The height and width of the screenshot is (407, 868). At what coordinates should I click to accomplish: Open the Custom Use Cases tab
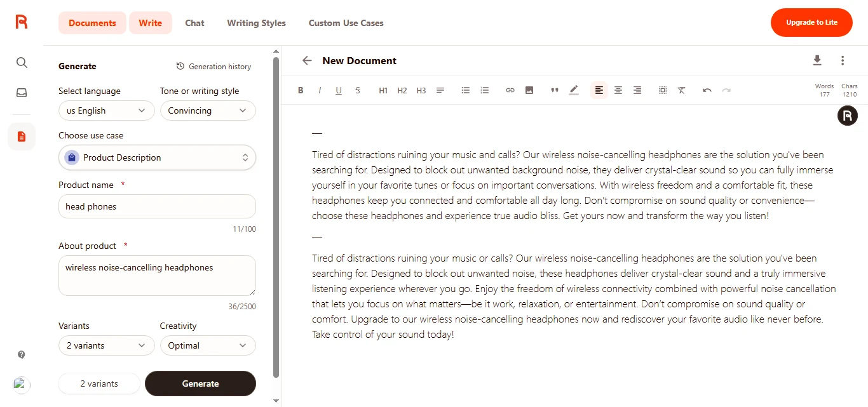(x=346, y=23)
